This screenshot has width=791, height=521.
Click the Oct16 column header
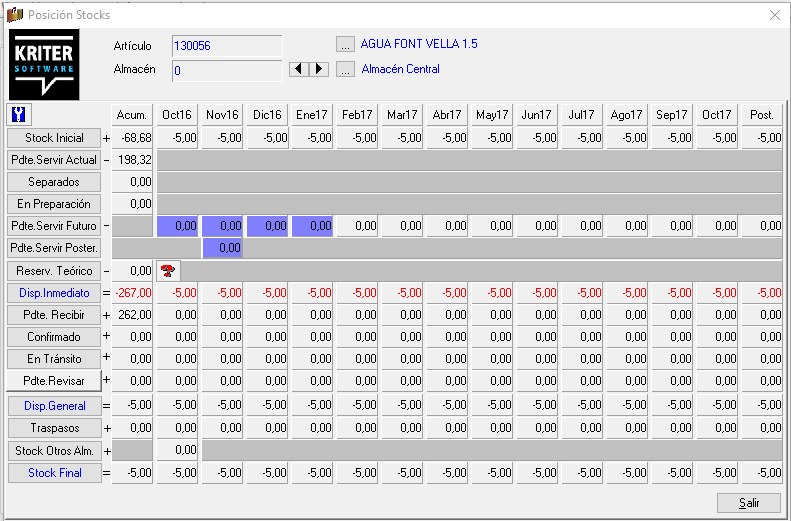177,115
